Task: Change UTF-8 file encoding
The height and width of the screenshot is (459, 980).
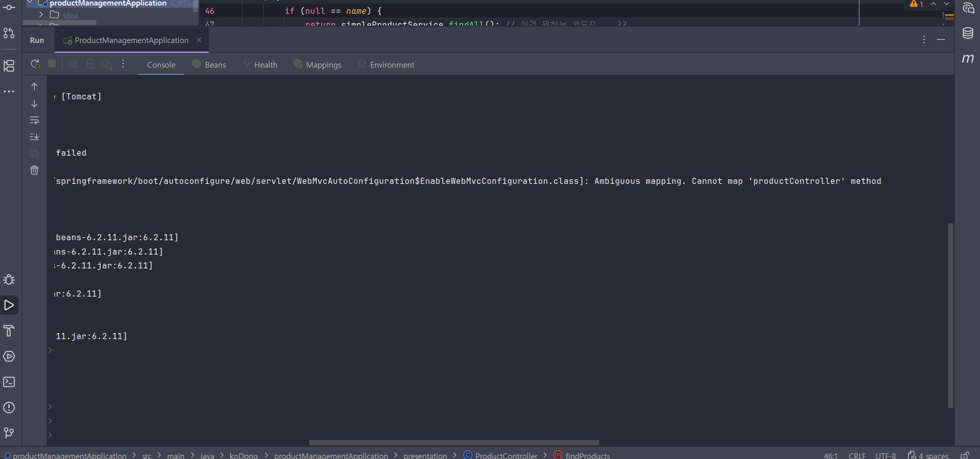Action: (x=886, y=455)
